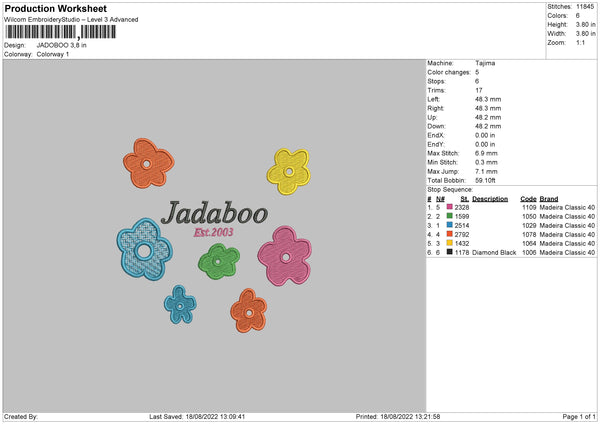
Task: Click the Diamond Black color swatch
Action: point(450,252)
